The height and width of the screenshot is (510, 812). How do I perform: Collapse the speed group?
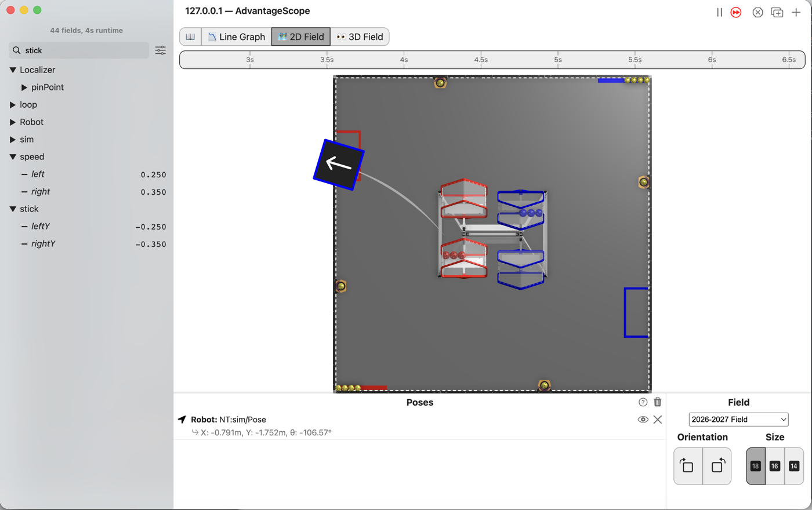click(13, 157)
